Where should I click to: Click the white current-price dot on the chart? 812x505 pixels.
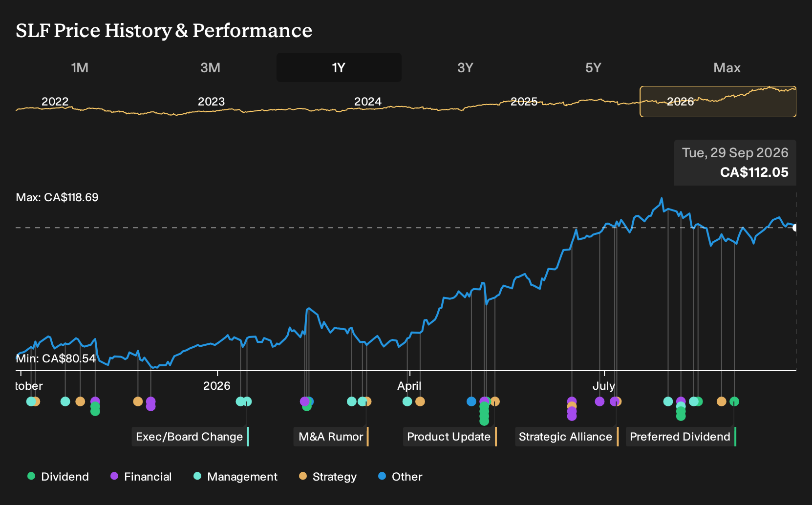click(x=795, y=228)
